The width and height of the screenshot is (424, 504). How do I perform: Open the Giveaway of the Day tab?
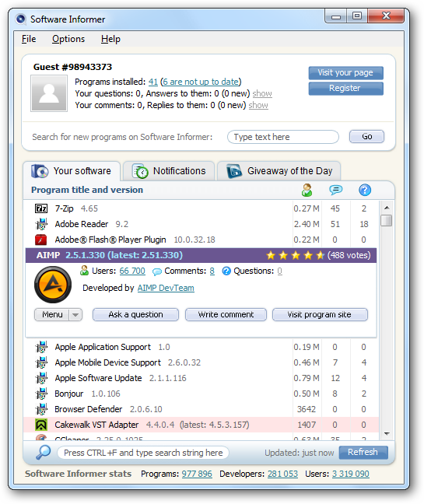(x=279, y=171)
